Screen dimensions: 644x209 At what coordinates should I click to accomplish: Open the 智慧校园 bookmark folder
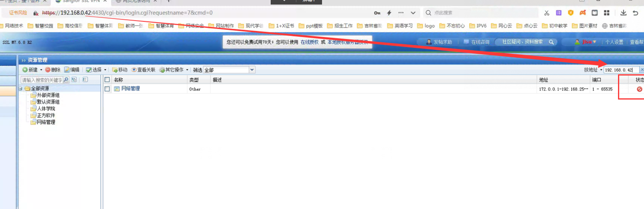tap(40, 26)
